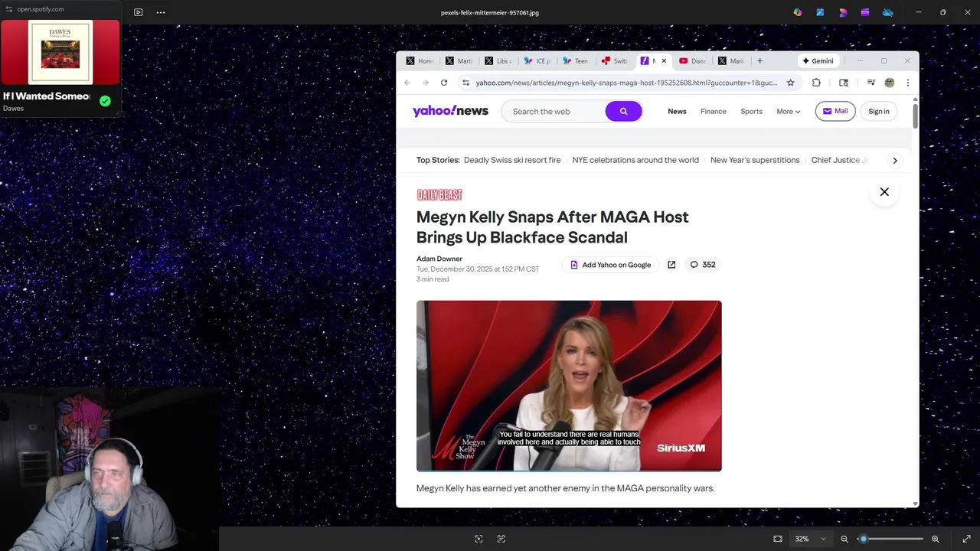Advance Top Stories with right chevron
Viewport: 980px width, 551px height.
[894, 161]
